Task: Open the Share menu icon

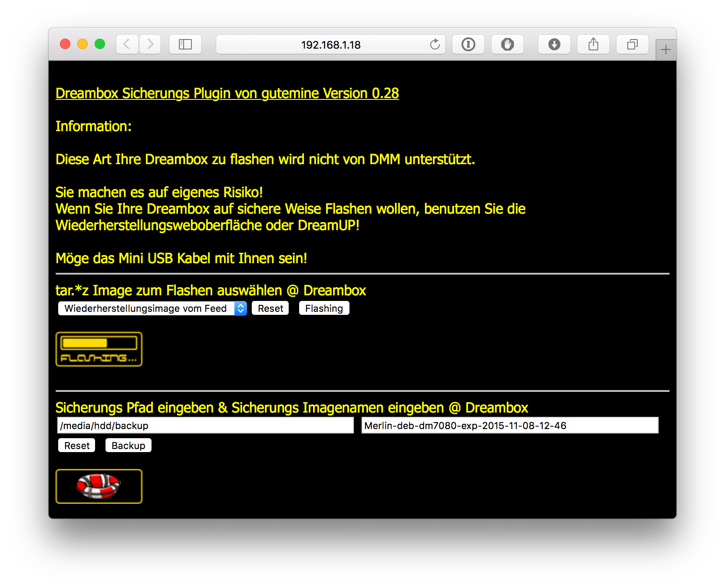Action: [593, 44]
